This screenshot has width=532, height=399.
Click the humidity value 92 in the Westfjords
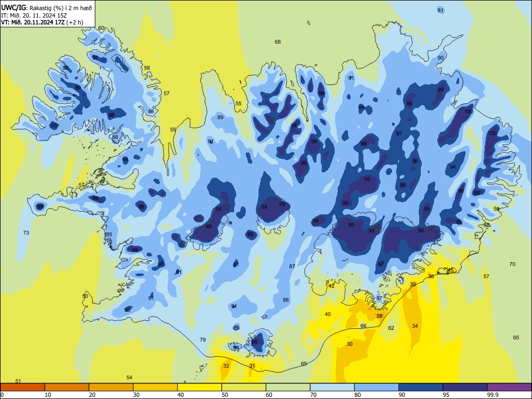(x=65, y=68)
